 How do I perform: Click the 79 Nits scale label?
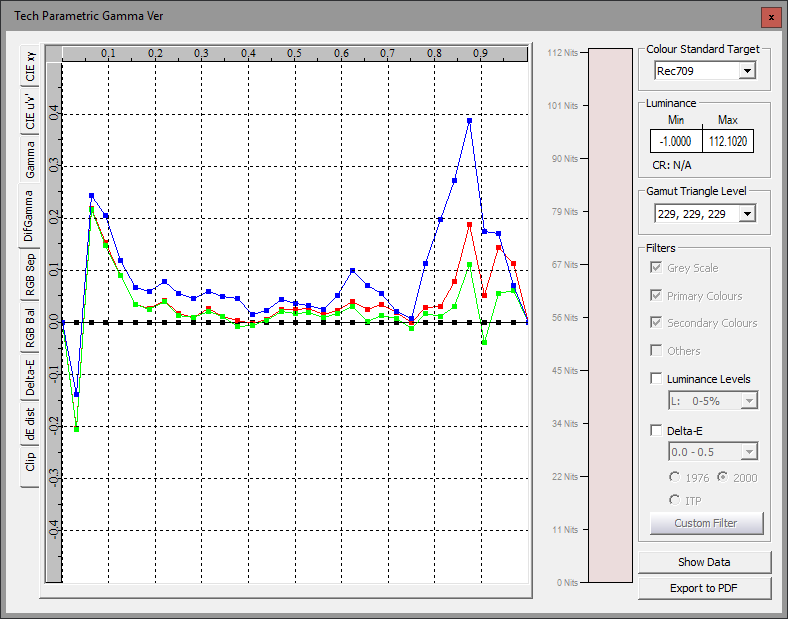click(564, 212)
